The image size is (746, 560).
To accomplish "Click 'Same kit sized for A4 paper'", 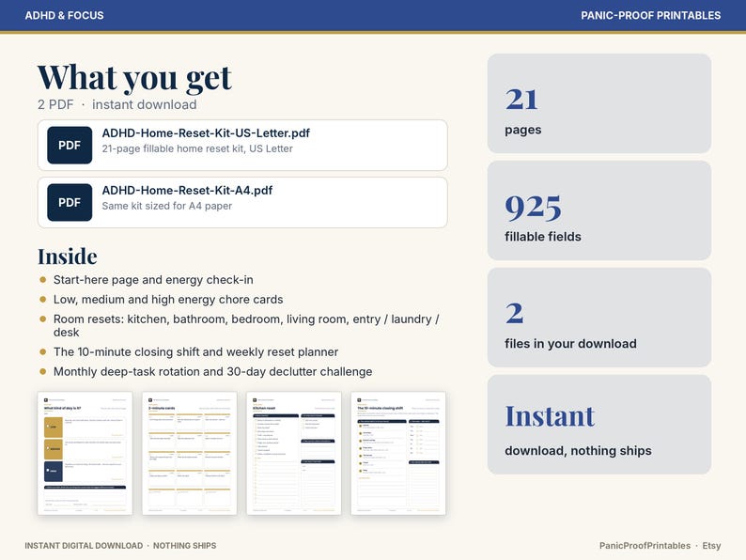I will pyautogui.click(x=167, y=206).
